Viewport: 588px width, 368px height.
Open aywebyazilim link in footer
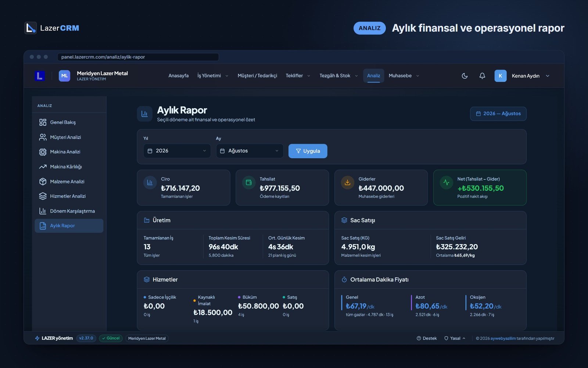pyautogui.click(x=503, y=338)
